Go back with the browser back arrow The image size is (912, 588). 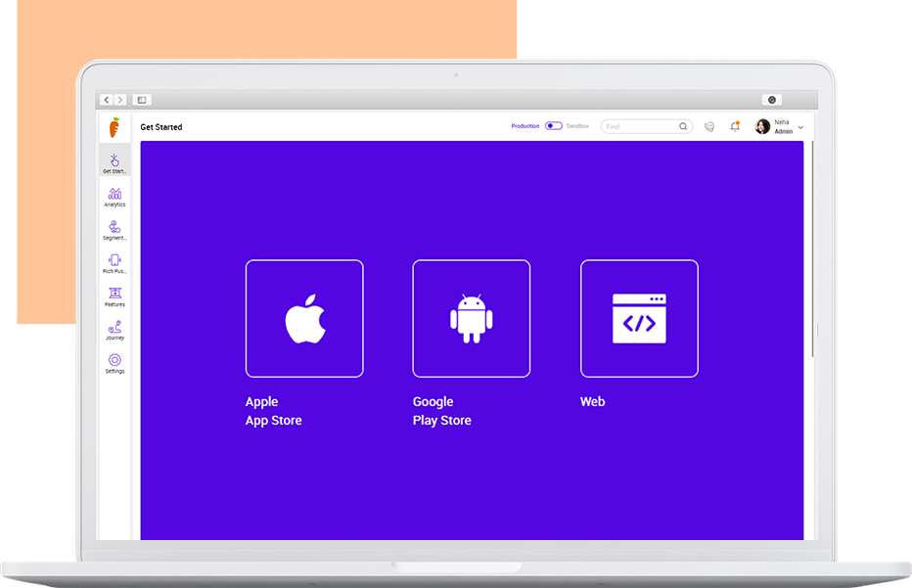click(107, 100)
